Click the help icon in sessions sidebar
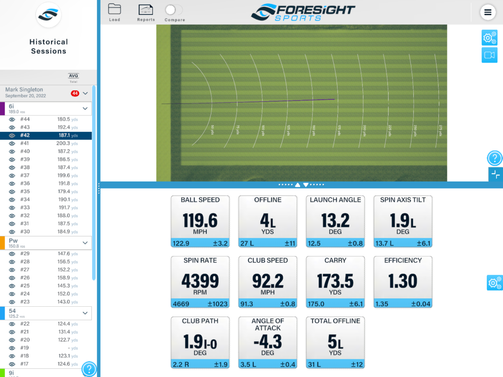503x377 pixels. (x=89, y=369)
